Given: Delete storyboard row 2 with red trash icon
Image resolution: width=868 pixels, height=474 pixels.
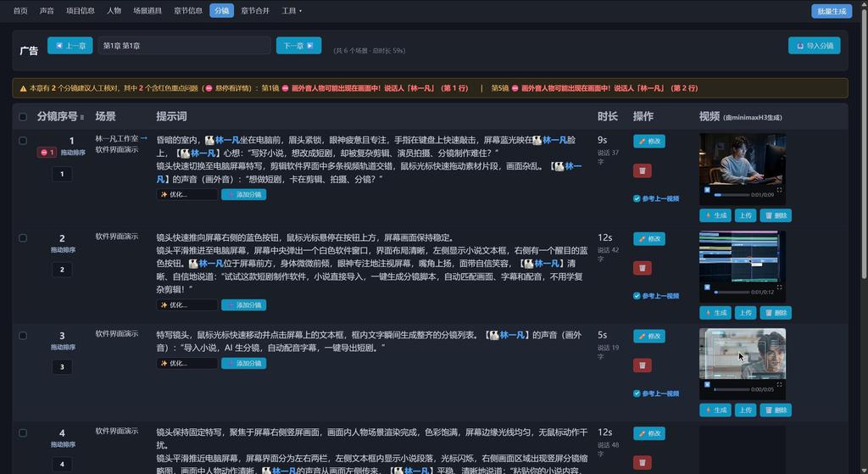Looking at the screenshot, I should click(643, 268).
